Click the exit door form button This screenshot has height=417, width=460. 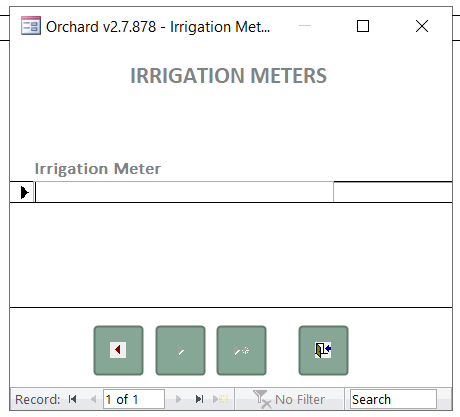323,350
